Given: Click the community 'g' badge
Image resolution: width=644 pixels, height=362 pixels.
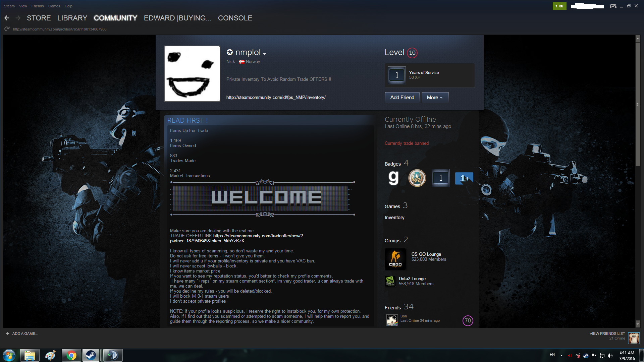Looking at the screenshot, I should pos(393,178).
